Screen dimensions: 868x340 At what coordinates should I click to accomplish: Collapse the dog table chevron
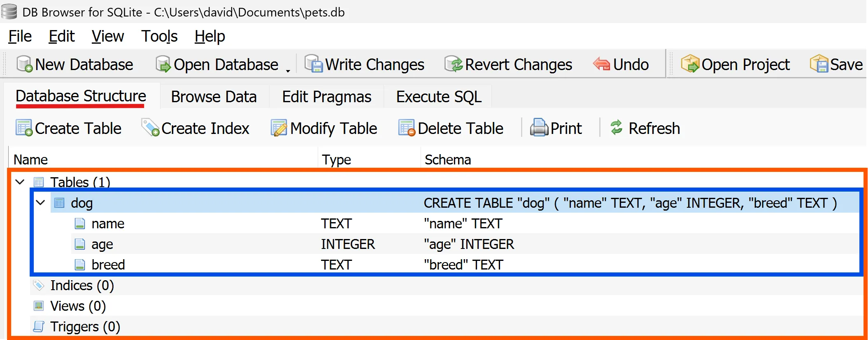[40, 202]
